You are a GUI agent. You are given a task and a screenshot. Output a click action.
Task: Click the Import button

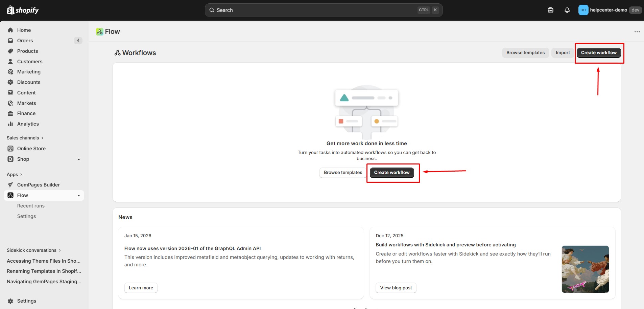(x=563, y=53)
